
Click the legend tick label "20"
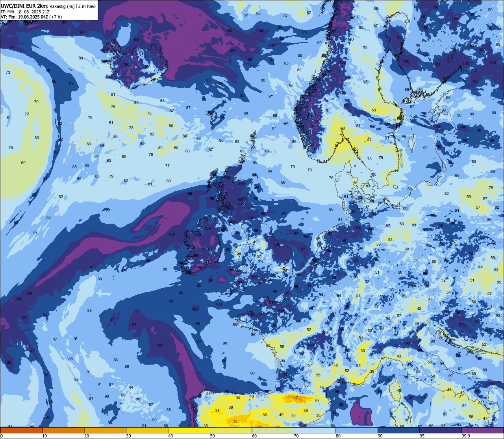pos(87,436)
